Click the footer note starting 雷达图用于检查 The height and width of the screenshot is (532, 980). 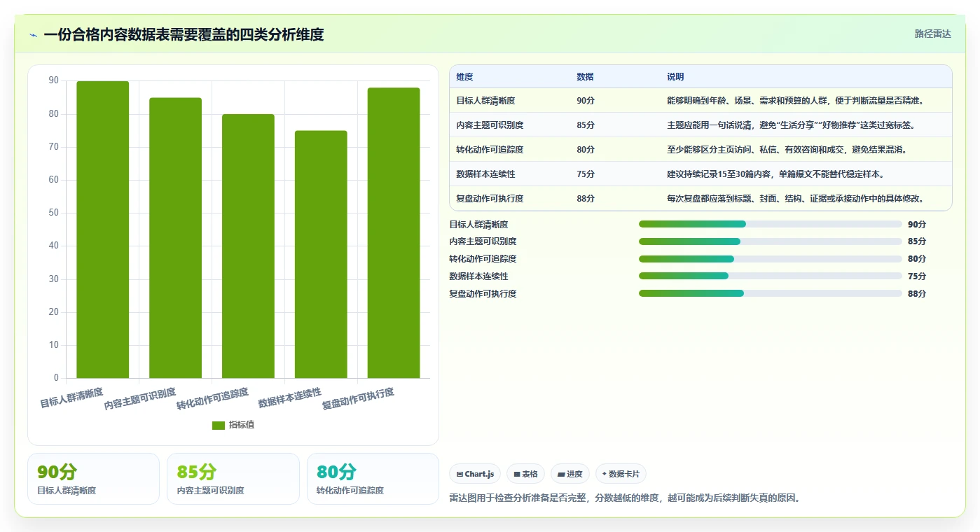[x=624, y=498]
